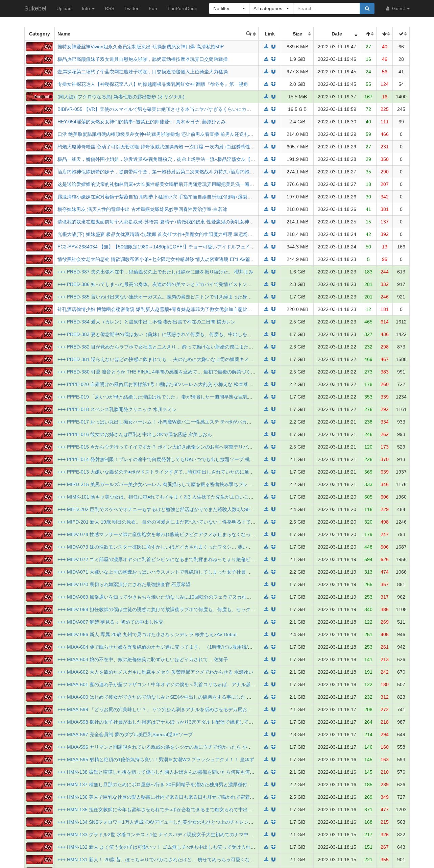Viewport: 434px width, 868px height.
Task: Open the No filter dropdown
Action: pyautogui.click(x=229, y=8)
